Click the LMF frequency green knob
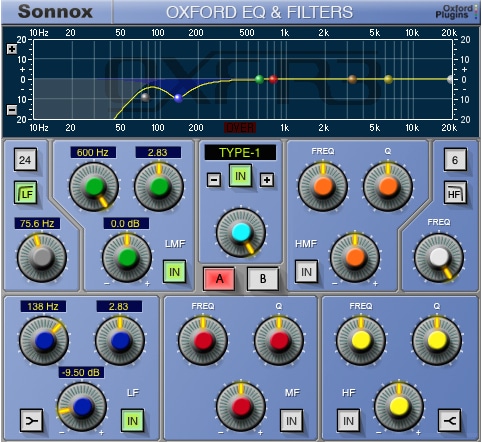Image resolution: width=482 pixels, height=442 pixels. pos(94,187)
